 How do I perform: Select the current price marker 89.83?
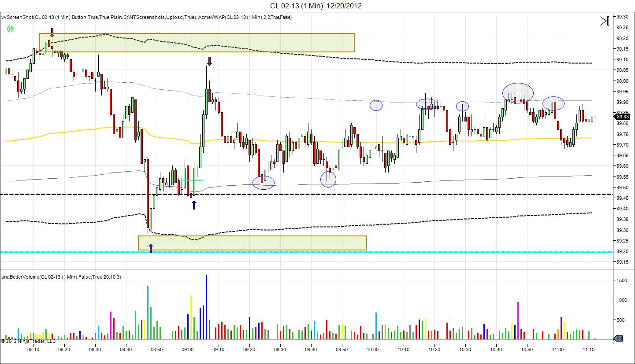click(622, 117)
